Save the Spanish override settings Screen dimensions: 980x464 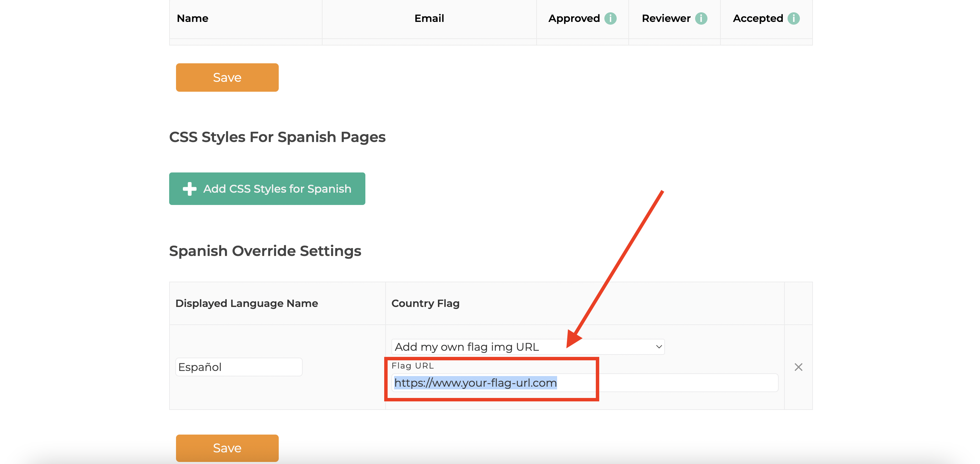[x=227, y=448]
